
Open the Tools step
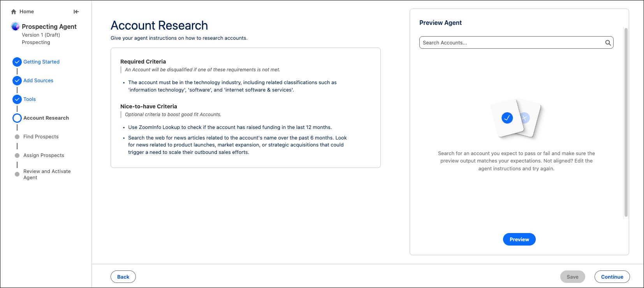(x=30, y=99)
